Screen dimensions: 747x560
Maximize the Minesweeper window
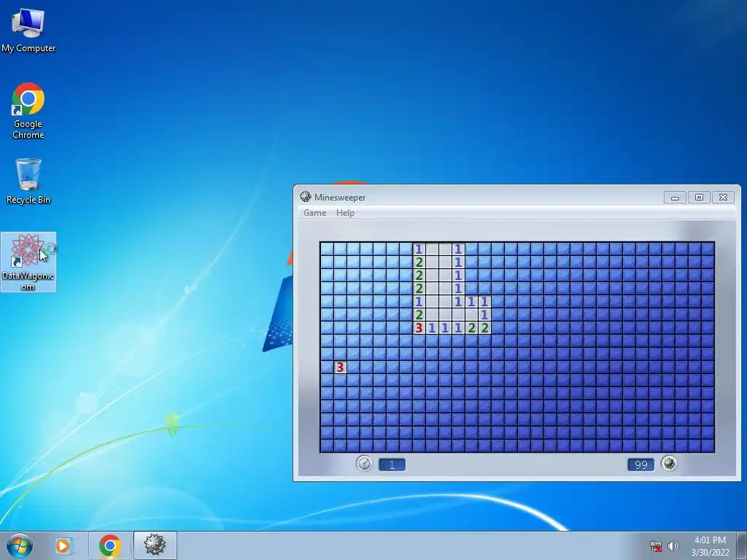[x=699, y=197]
